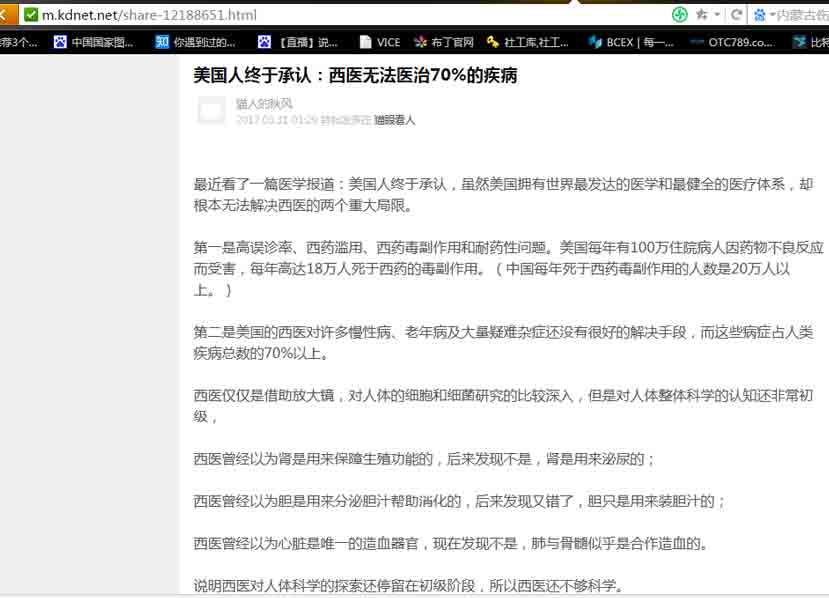Click the dropdown arrow next to the bookmark star
The image size is (829, 598).
pos(717,15)
